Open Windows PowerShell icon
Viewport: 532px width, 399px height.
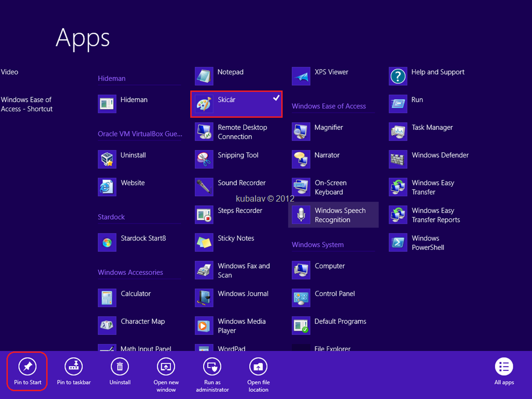coord(398,242)
